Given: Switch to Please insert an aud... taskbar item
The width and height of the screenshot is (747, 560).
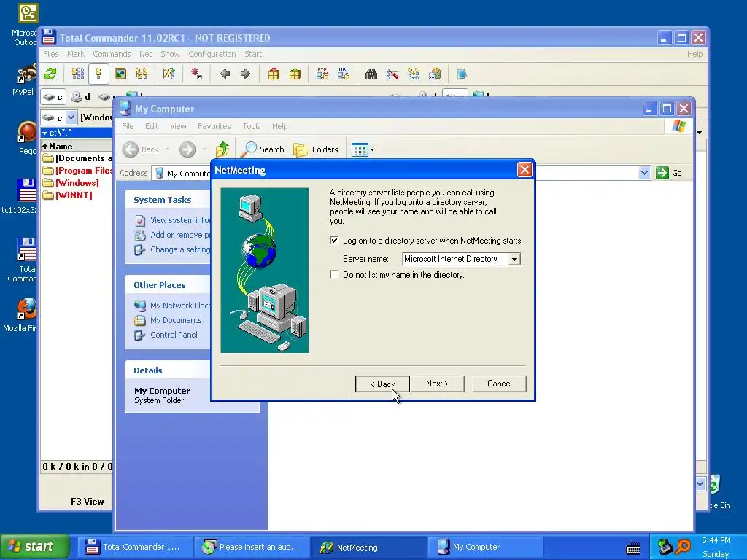Looking at the screenshot, I should pyautogui.click(x=252, y=547).
